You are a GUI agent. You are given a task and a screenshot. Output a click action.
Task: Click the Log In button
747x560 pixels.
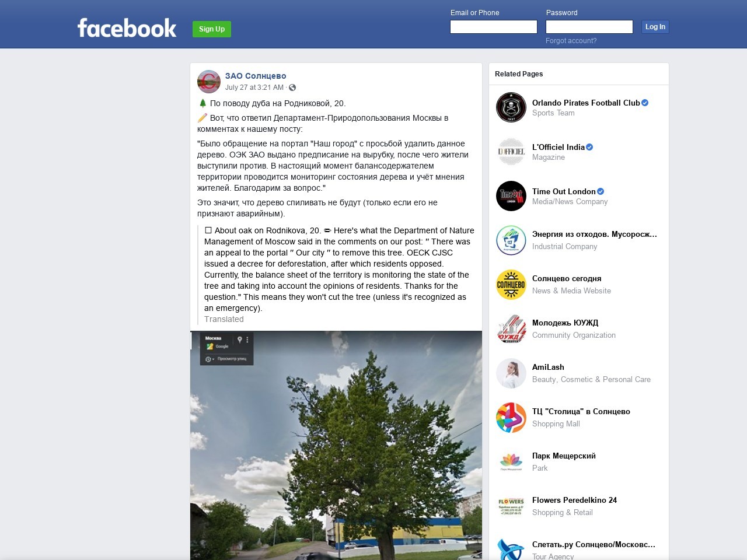click(x=655, y=27)
